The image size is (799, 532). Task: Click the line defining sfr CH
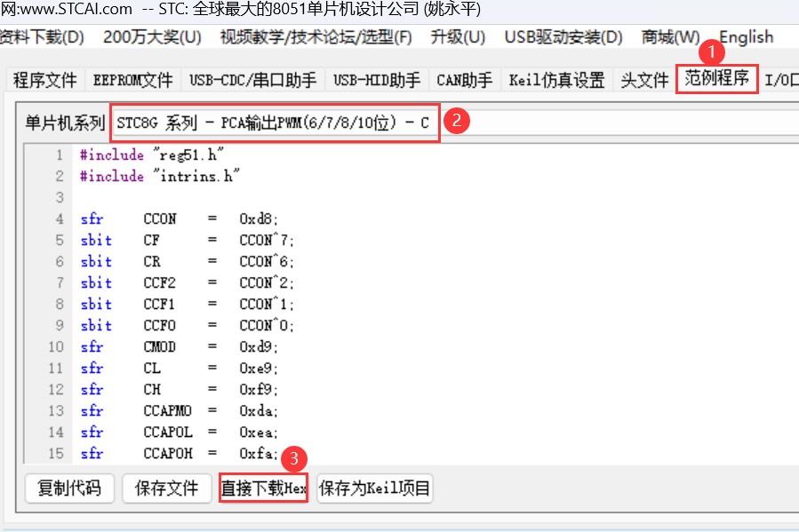(x=180, y=390)
